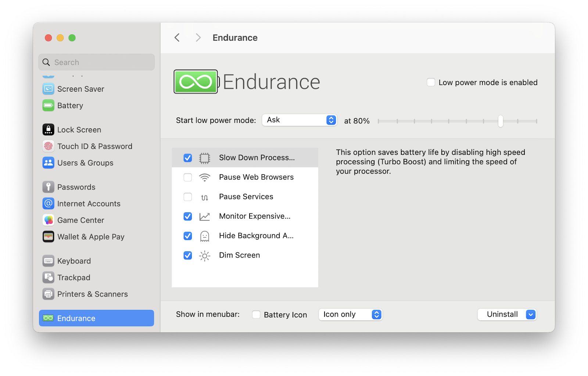This screenshot has height=376, width=588.
Task: Uncheck Hide Background Apps option
Action: [188, 236]
